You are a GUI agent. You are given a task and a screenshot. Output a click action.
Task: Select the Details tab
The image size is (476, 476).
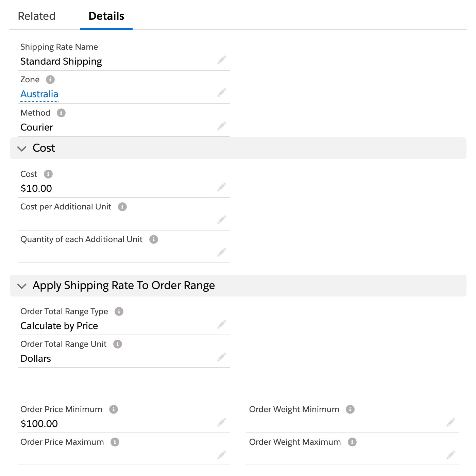(106, 16)
